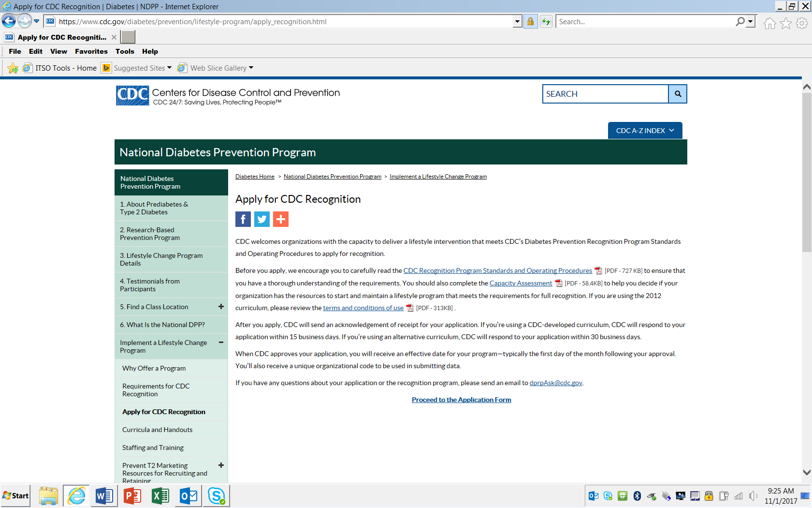812x508 pixels.
Task: Click PDF icon next to Capacity Assessment
Action: tap(559, 283)
